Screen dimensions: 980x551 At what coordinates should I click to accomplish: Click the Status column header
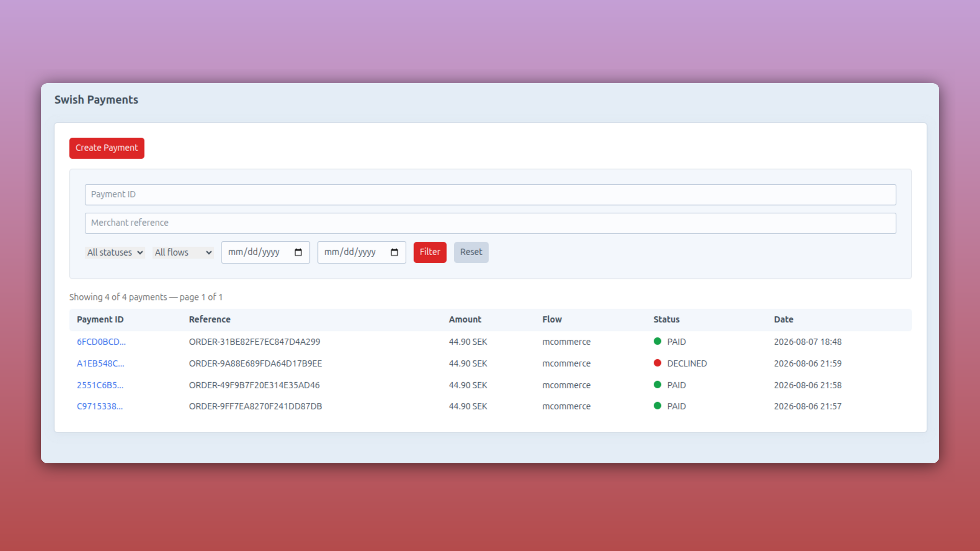[667, 319]
